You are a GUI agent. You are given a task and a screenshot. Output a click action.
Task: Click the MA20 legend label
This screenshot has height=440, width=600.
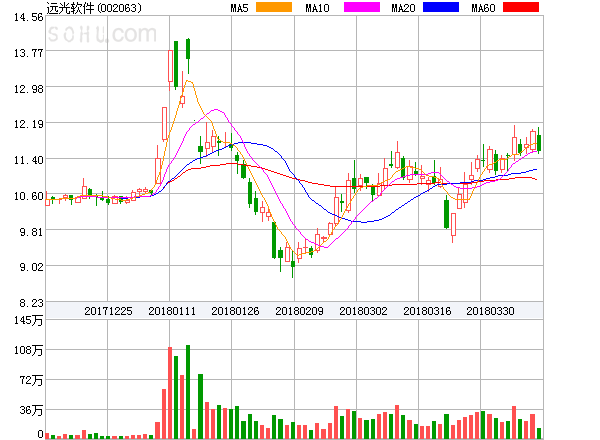click(403, 8)
